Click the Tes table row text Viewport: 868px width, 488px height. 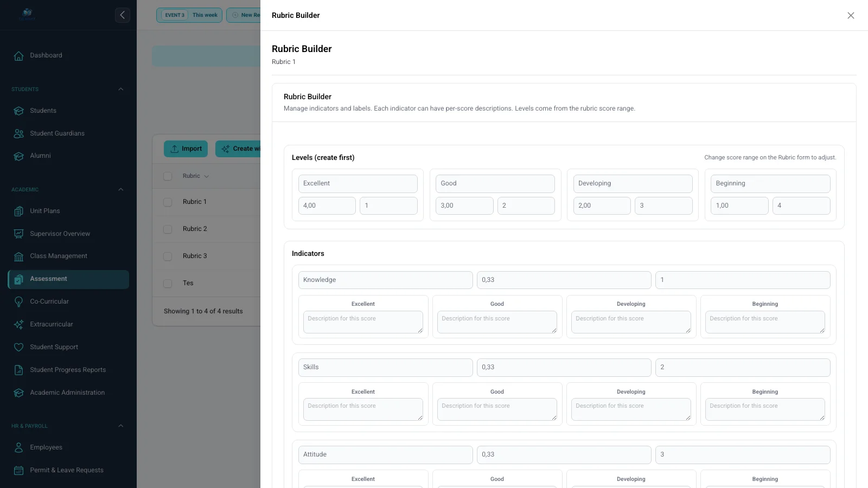[x=188, y=283]
